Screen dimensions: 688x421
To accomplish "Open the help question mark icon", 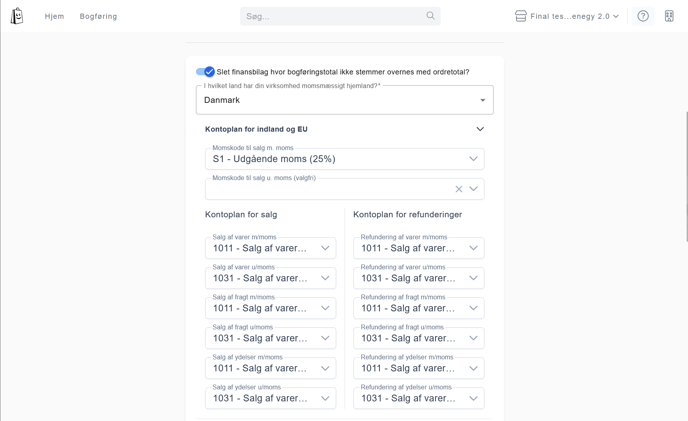I will (643, 16).
